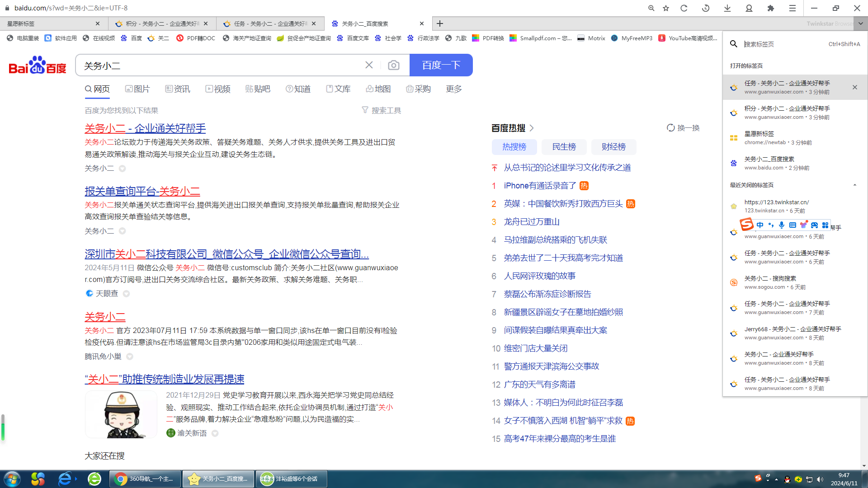Open a new tab with plus button
The image size is (868, 488).
click(x=440, y=23)
